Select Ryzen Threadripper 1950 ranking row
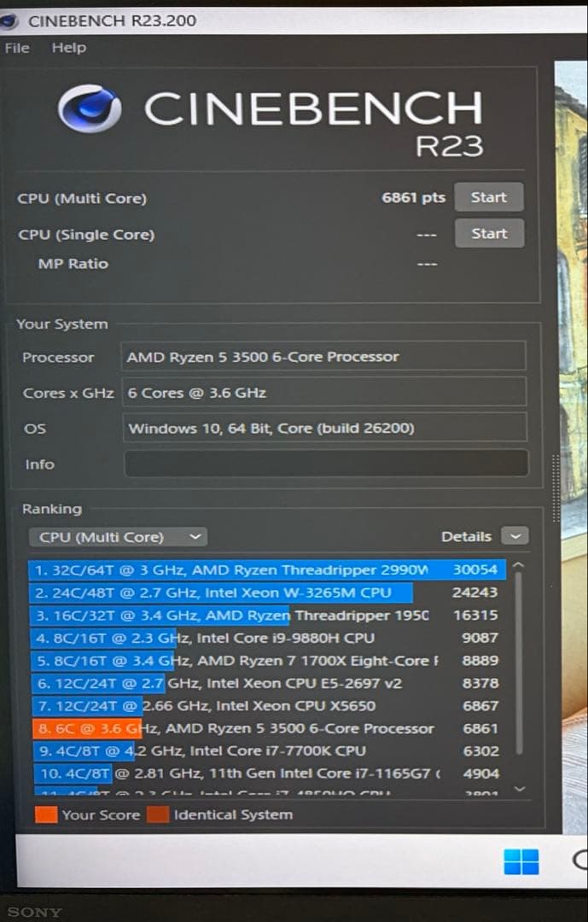 267,615
